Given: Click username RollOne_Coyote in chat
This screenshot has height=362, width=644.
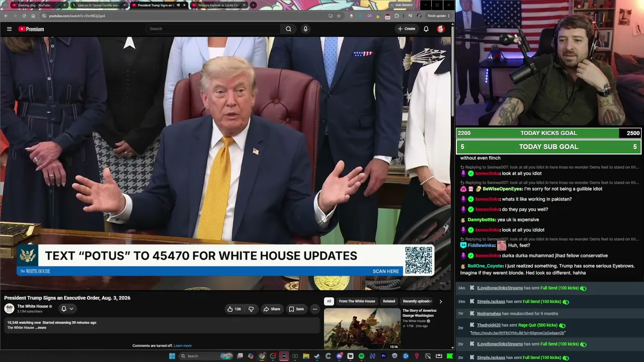Looking at the screenshot, I should [x=486, y=266].
